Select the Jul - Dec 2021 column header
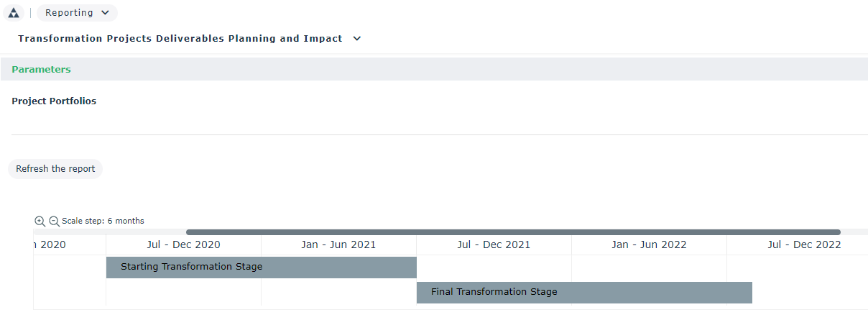 point(494,245)
